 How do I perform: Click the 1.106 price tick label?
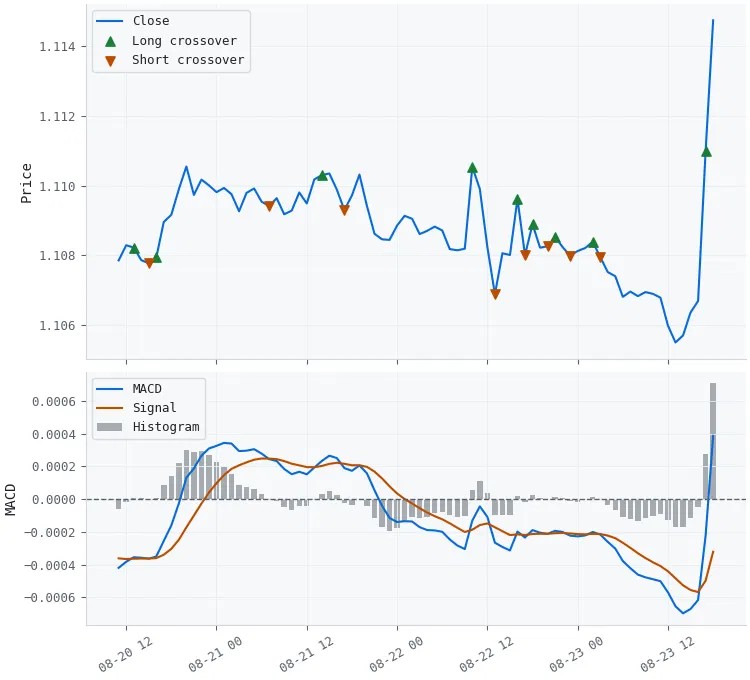[x=57, y=326]
